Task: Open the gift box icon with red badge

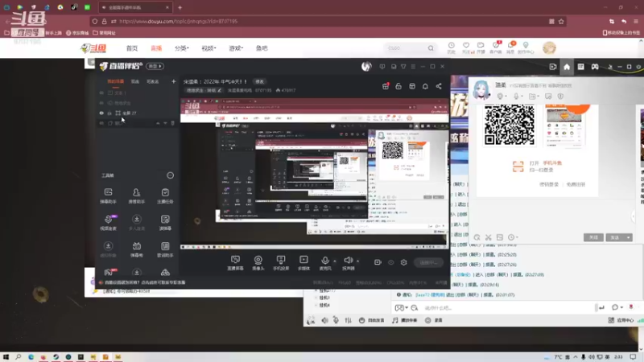Action: coord(386,86)
